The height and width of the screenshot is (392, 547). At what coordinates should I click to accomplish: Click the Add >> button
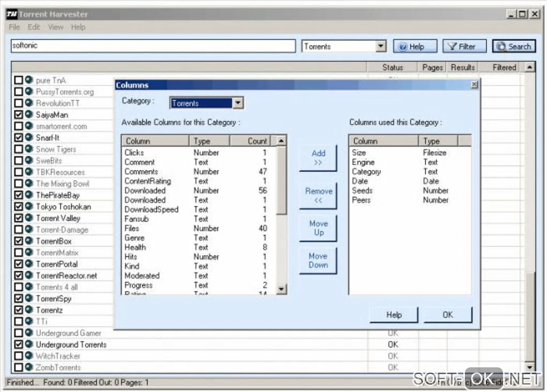pyautogui.click(x=318, y=158)
